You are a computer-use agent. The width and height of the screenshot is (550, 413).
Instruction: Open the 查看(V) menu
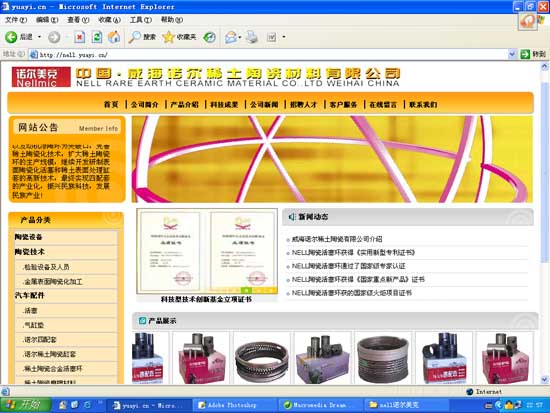pyautogui.click(x=78, y=20)
